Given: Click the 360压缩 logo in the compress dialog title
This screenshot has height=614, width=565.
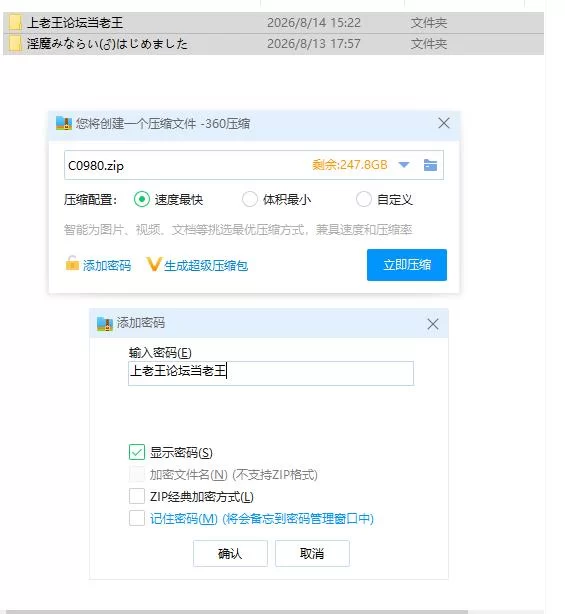Looking at the screenshot, I should coord(64,123).
